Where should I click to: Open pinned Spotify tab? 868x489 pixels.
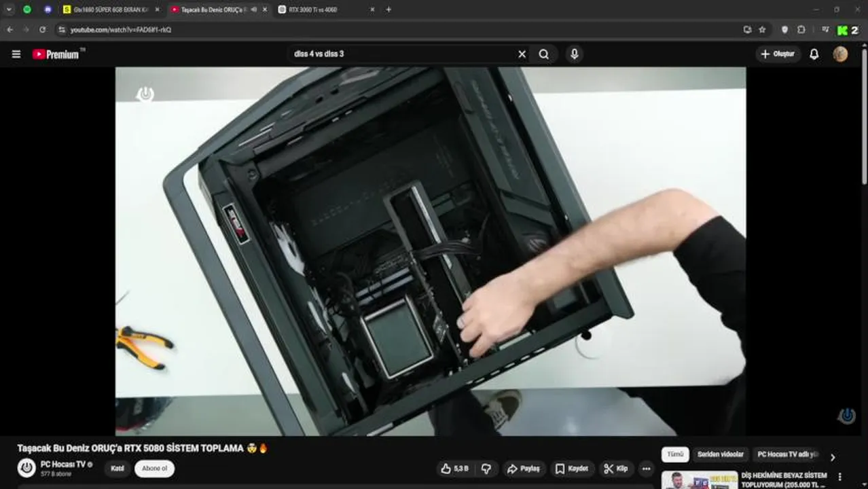pos(27,10)
